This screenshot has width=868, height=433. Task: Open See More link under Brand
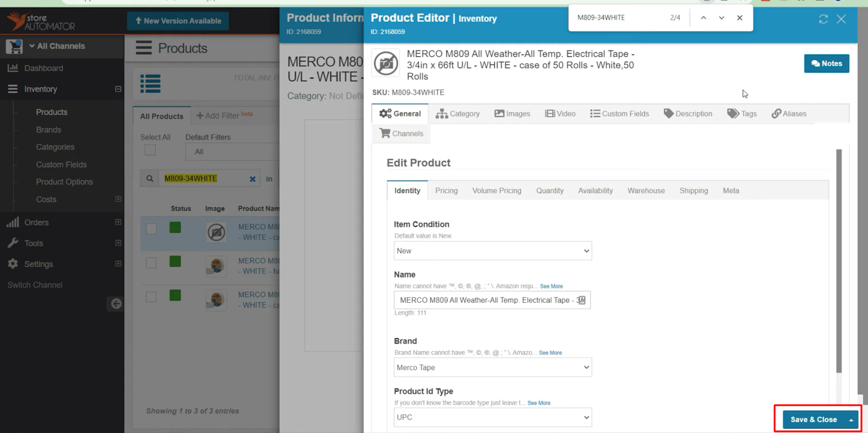550,353
